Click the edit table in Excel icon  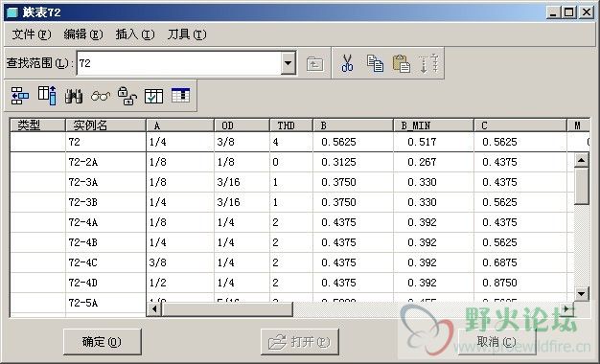pyautogui.click(x=180, y=95)
